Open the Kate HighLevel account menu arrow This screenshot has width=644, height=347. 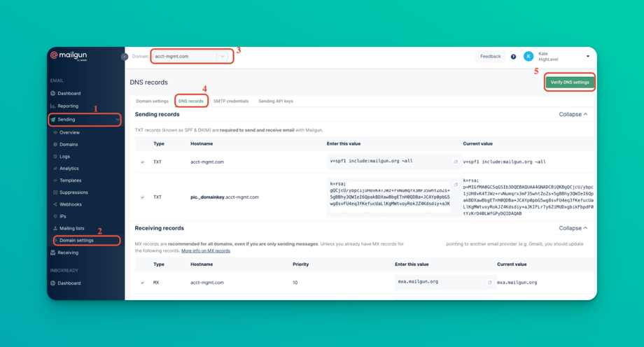click(x=588, y=56)
